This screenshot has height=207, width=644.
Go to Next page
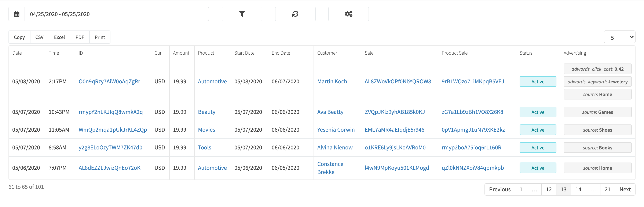pyautogui.click(x=625, y=189)
